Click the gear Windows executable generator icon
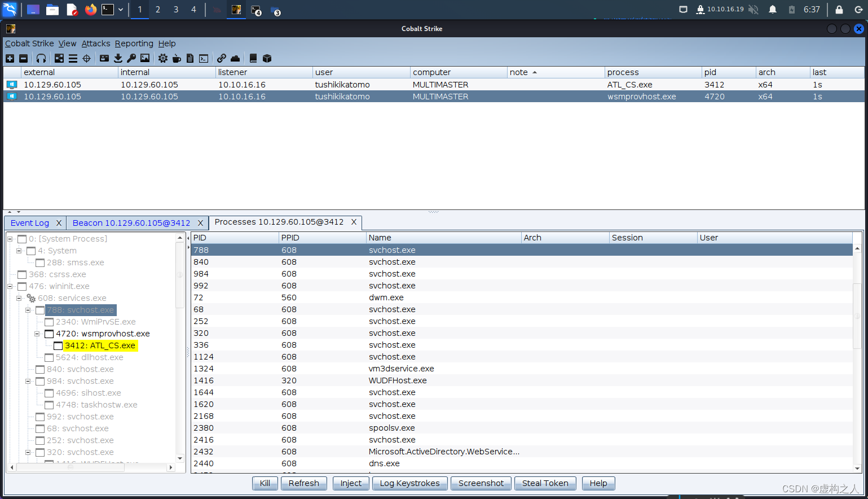 click(x=163, y=58)
